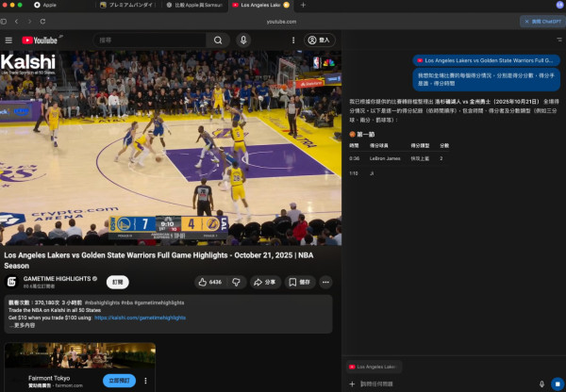Stop the ChatGPT response generation
This screenshot has height=392, width=566.
[x=557, y=384]
